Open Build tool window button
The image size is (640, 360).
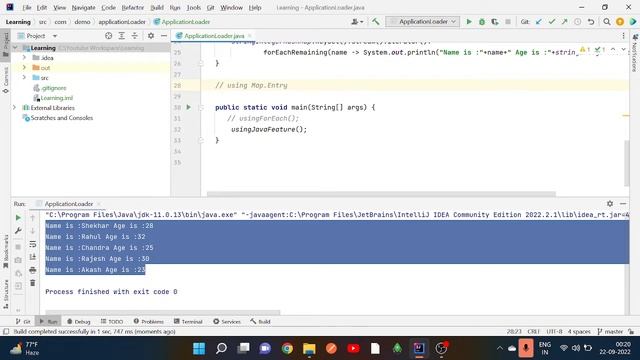click(260, 322)
